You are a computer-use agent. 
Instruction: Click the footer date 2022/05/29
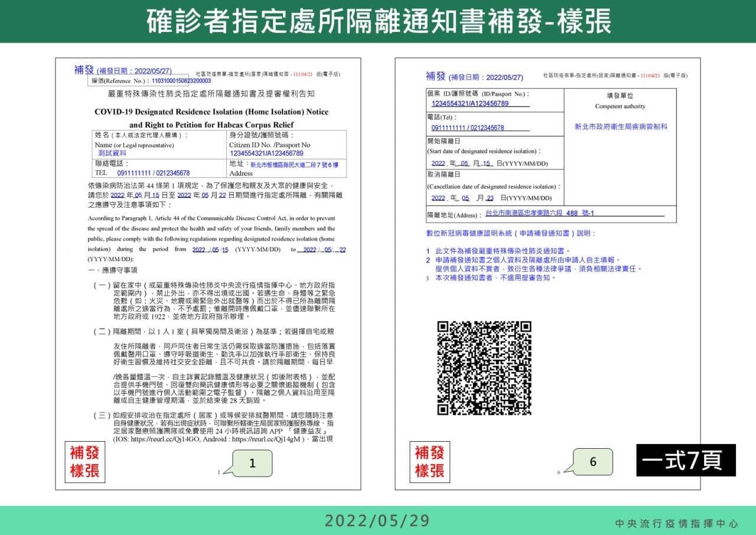pyautogui.click(x=377, y=520)
